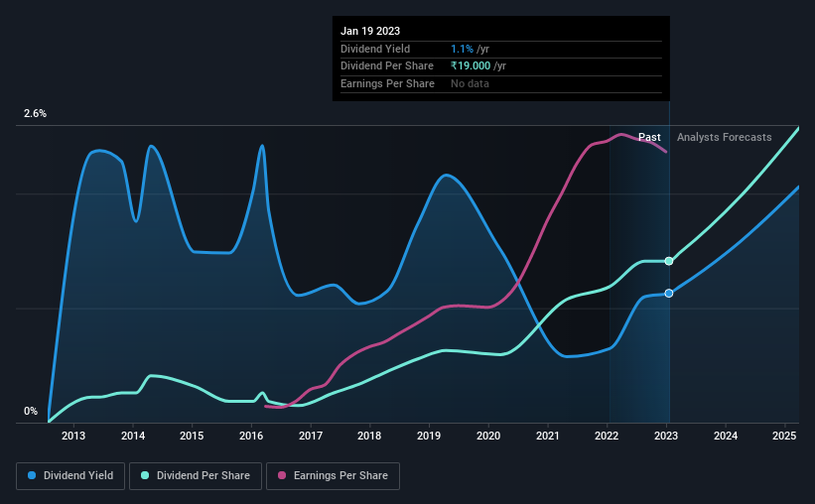Click the blue data point marker at 2023
Screen dimensions: 815x504
click(x=669, y=294)
